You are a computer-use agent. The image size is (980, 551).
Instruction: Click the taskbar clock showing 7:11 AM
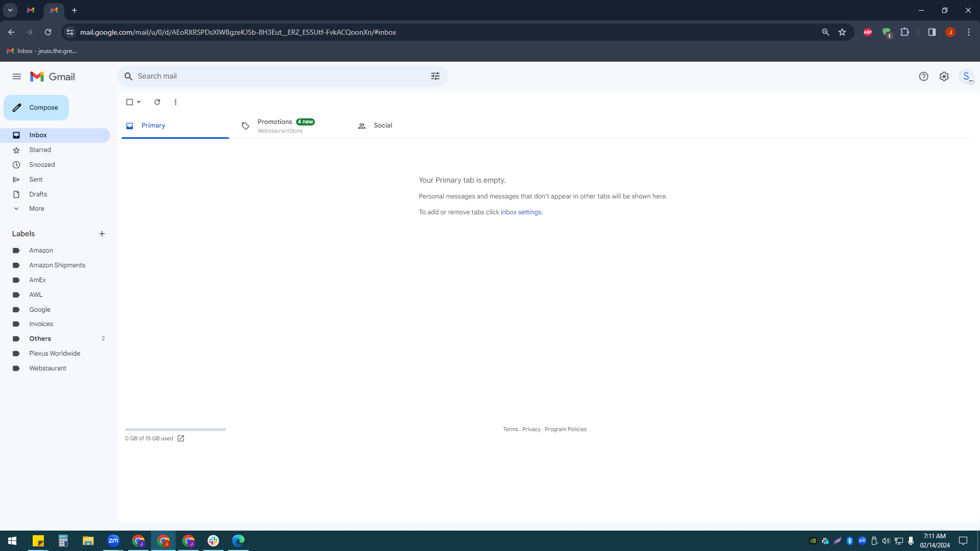[935, 540]
